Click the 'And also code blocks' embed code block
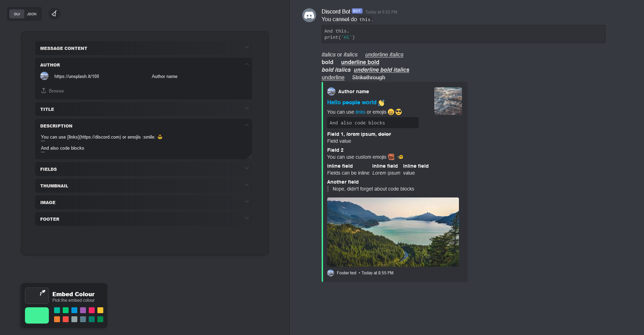644x335 pixels. [x=373, y=123]
